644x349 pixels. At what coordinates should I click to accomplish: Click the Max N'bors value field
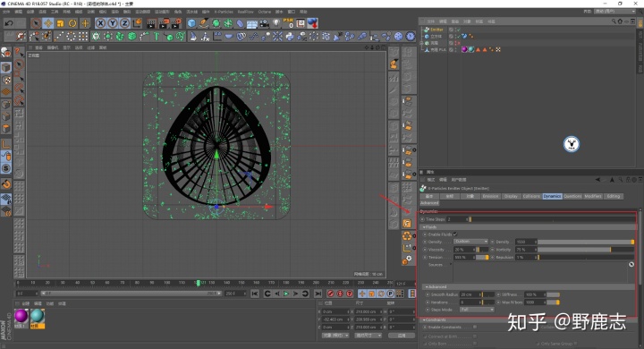click(535, 302)
